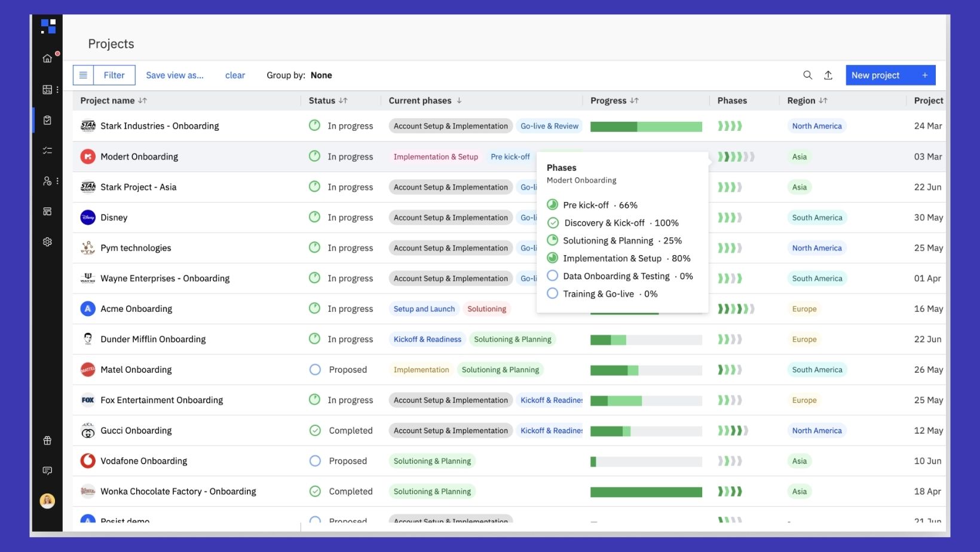Open the dashboard calendar icon in sidebar

point(47,90)
